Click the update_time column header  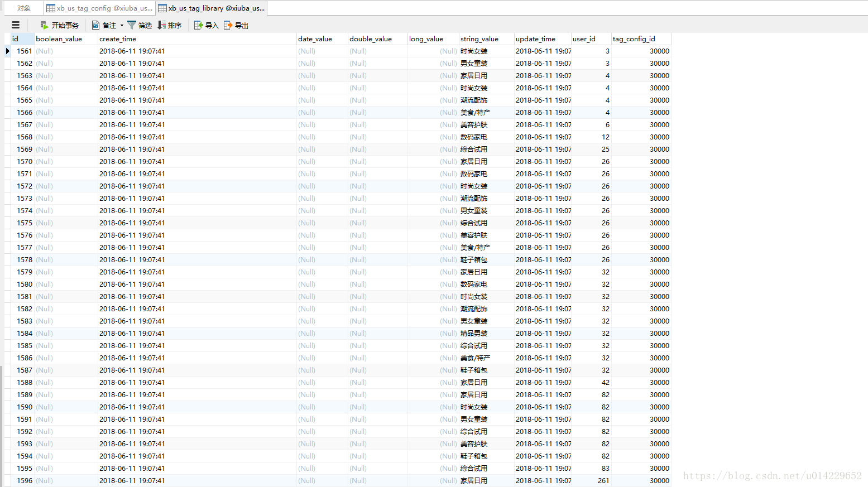point(543,39)
